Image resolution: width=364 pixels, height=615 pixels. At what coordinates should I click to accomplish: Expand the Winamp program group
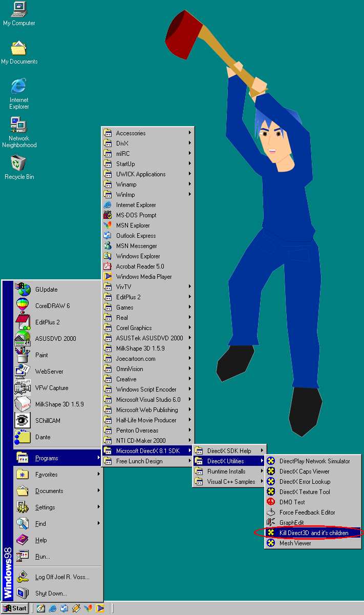tap(148, 184)
